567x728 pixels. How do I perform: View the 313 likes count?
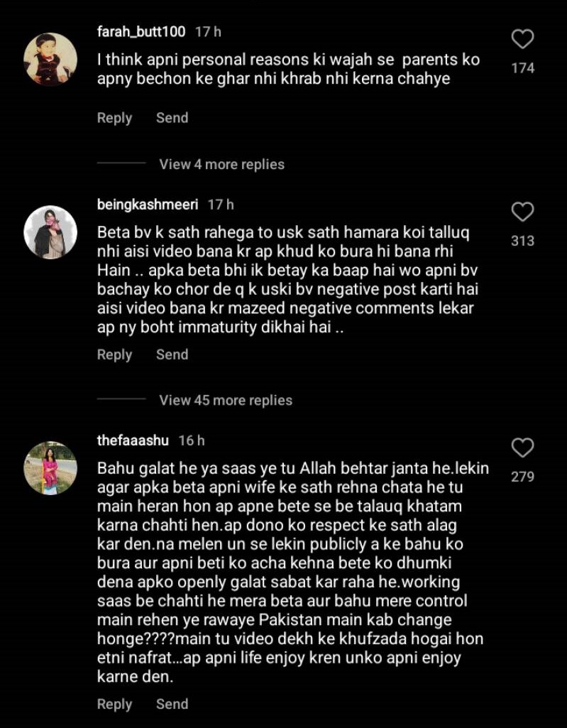(523, 241)
